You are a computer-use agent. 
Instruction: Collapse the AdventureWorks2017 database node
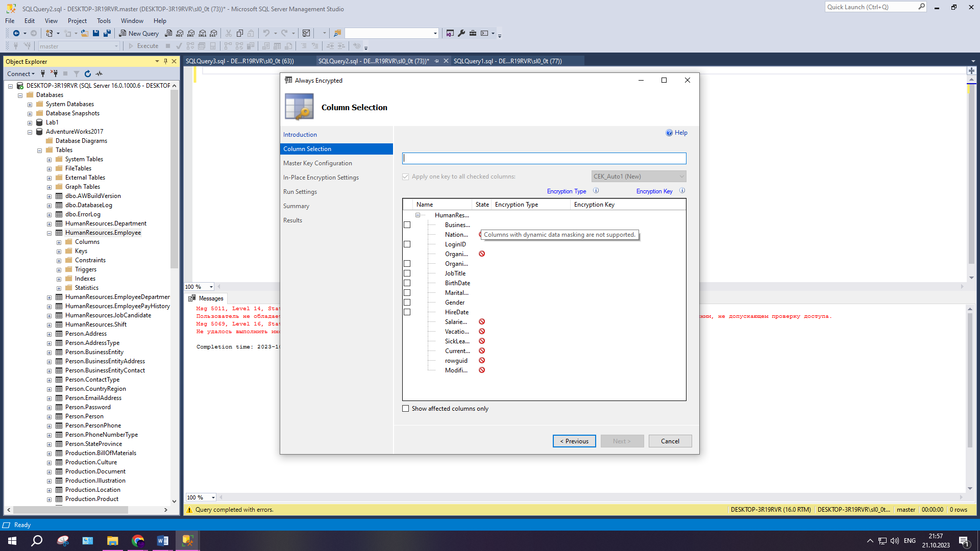[x=30, y=132]
